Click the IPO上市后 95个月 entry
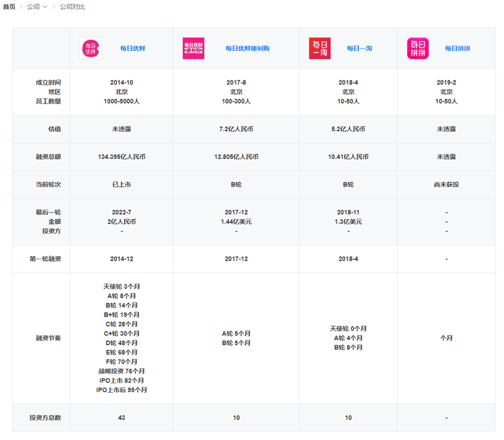The width and height of the screenshot is (504, 440). pyautogui.click(x=122, y=390)
